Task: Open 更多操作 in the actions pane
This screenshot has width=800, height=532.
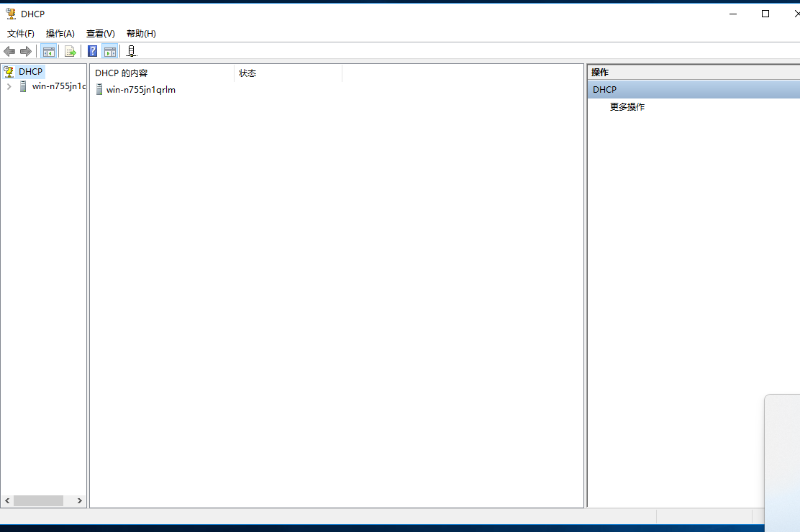Action: click(x=627, y=107)
